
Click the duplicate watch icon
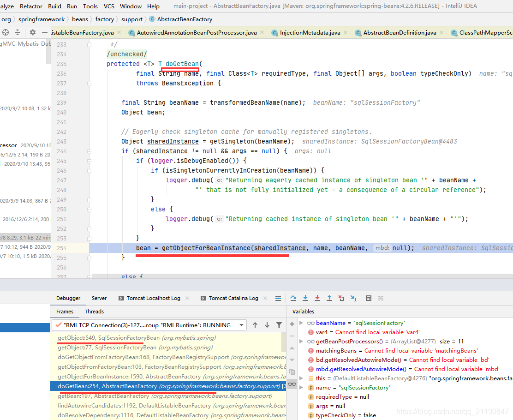292,372
